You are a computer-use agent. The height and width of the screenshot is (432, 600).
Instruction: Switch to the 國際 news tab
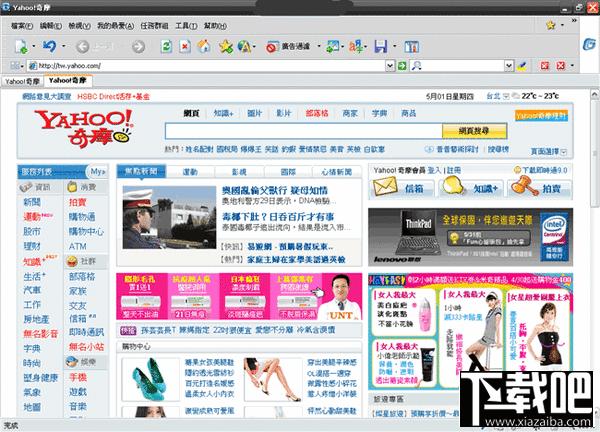point(288,172)
